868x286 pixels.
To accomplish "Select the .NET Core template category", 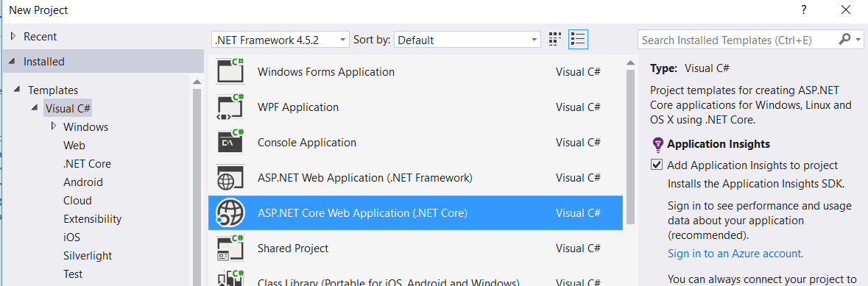I will click(x=87, y=164).
